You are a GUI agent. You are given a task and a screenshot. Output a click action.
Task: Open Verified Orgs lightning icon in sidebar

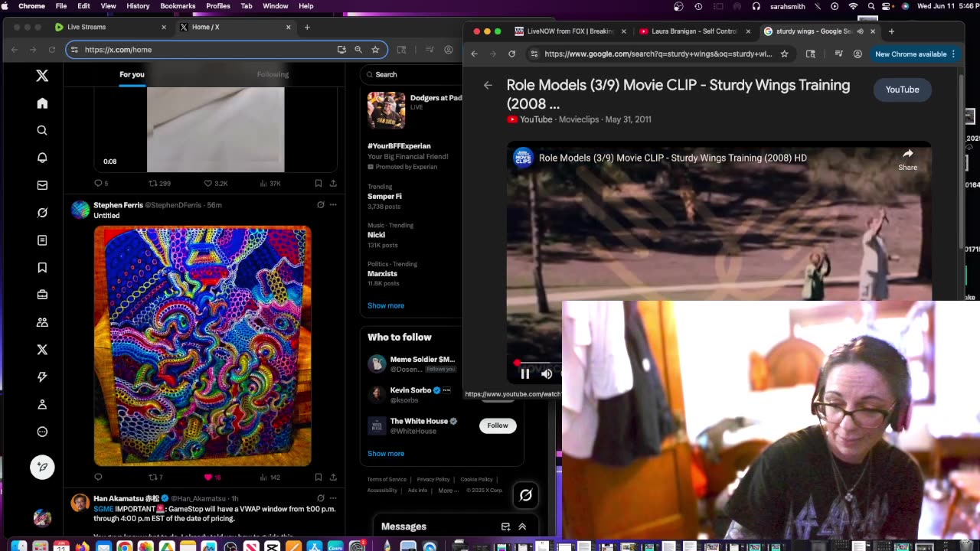tap(42, 377)
